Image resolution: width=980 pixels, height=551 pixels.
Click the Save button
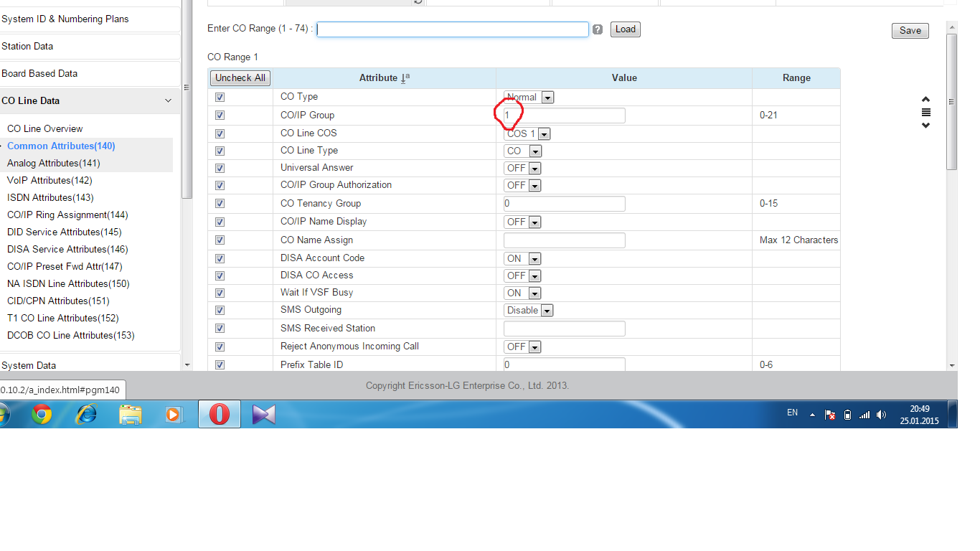tap(910, 31)
